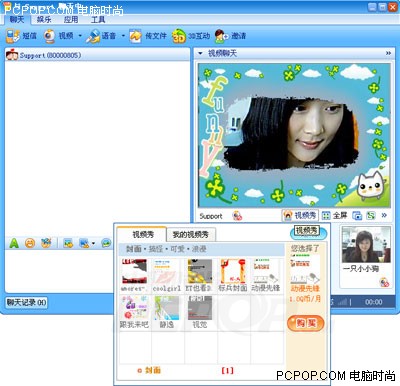This screenshot has width=400, height=386.
Task: Filter frames by 搞怪 category
Action: 156,249
